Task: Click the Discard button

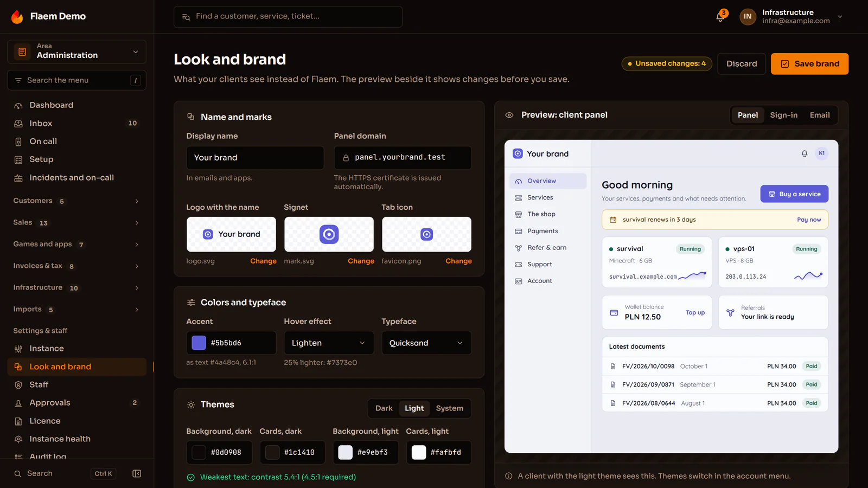Action: 742,64
